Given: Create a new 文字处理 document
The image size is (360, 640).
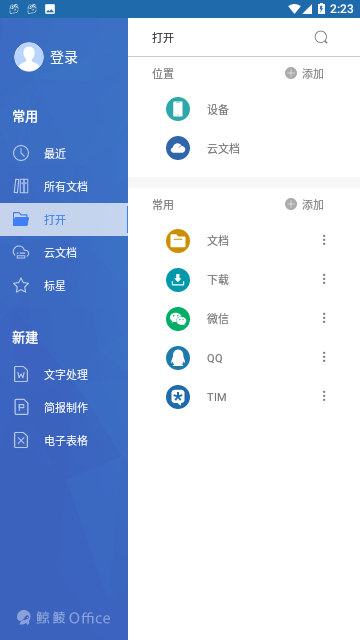Looking at the screenshot, I should [64, 375].
